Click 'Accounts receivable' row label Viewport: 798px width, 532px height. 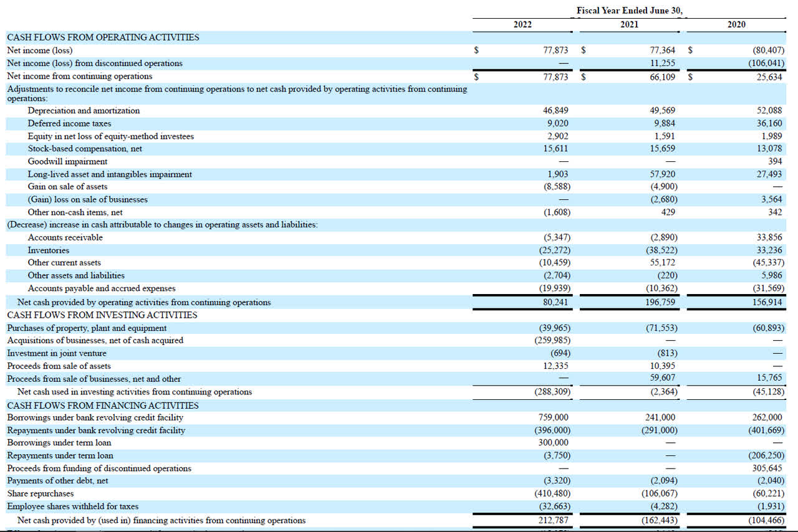pos(65,237)
